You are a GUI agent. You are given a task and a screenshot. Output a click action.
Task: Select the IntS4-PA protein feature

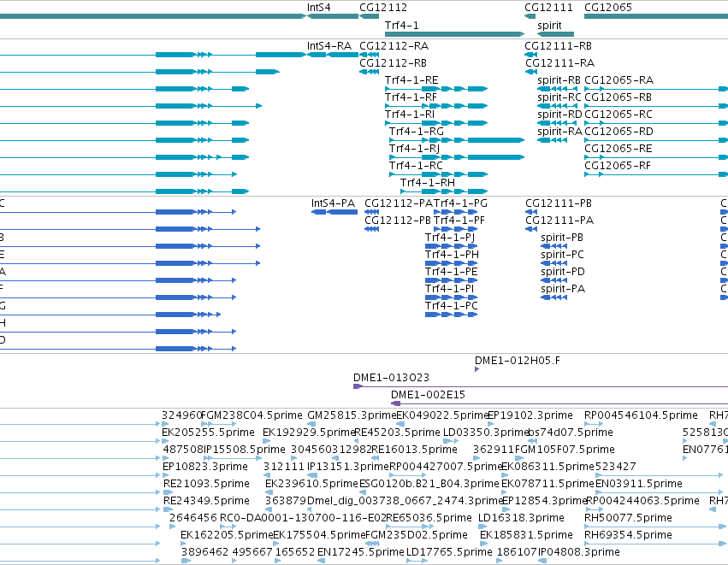pyautogui.click(x=334, y=212)
